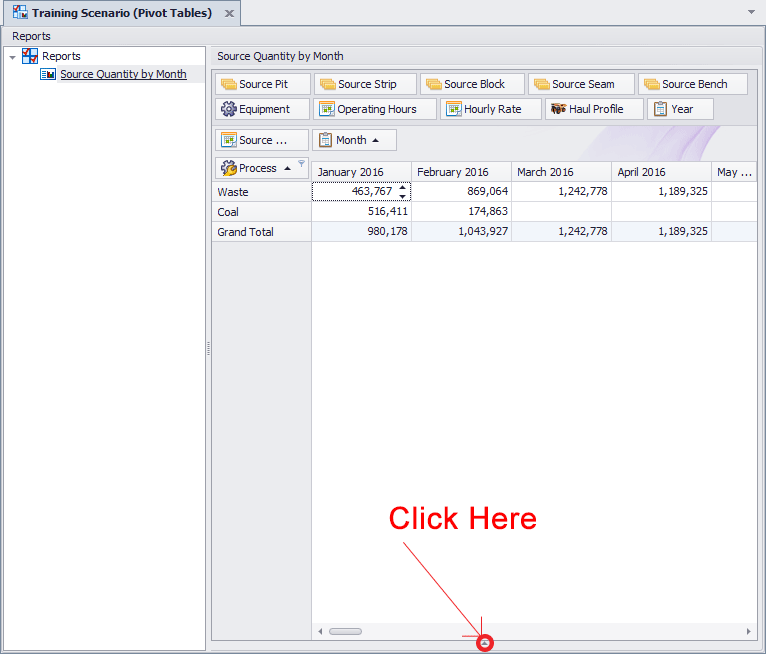The width and height of the screenshot is (766, 654).
Task: Click the Year clipboard icon
Action: (x=660, y=109)
